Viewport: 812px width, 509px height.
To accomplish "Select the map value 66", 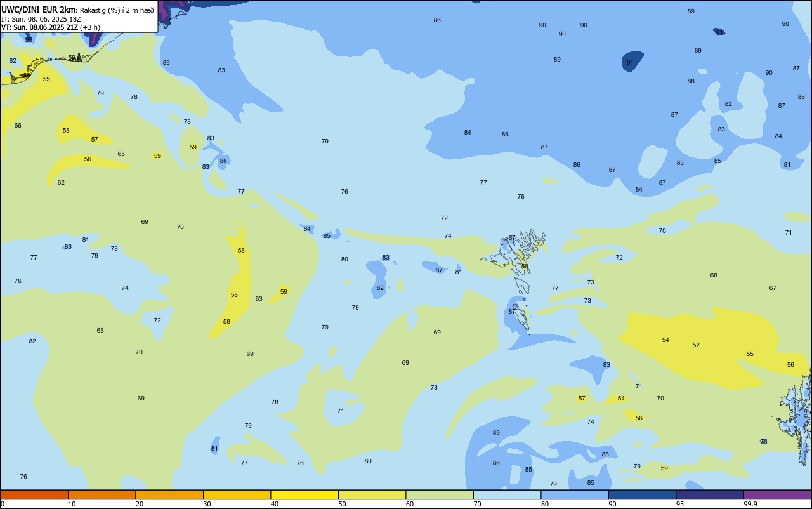I will (x=18, y=125).
